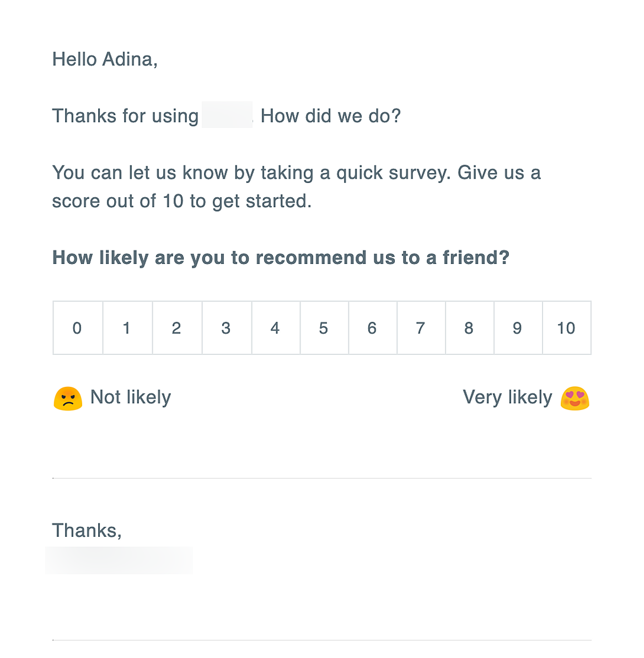This screenshot has height=658, width=644.
Task: Click the survey invitation paragraph text
Action: pos(297,186)
